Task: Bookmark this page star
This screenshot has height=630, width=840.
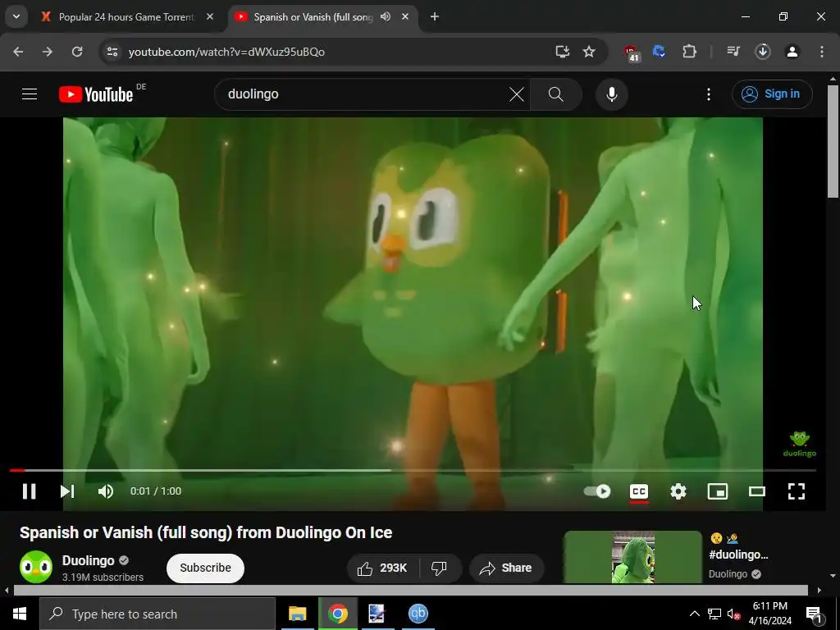Action: (589, 52)
